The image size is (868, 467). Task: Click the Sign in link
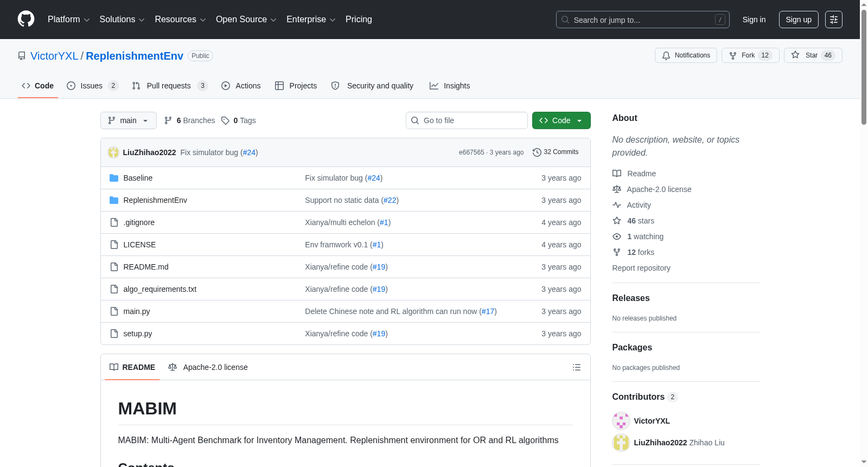point(754,20)
